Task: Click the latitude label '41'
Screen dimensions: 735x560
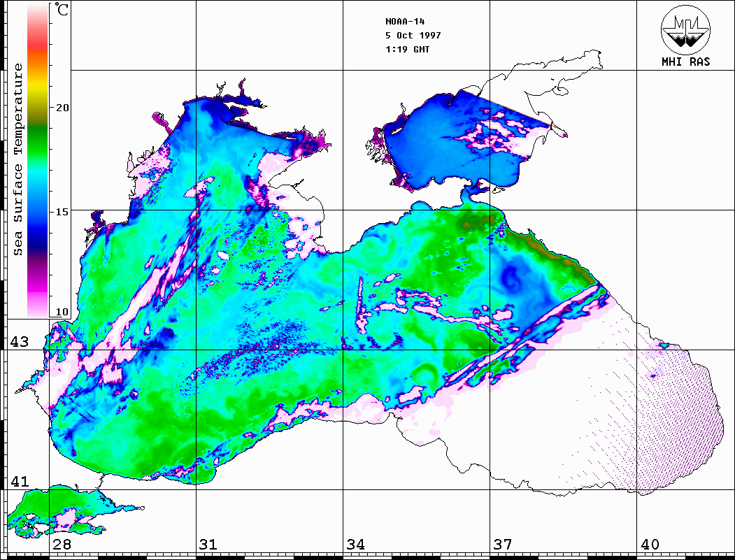Action: tap(20, 481)
